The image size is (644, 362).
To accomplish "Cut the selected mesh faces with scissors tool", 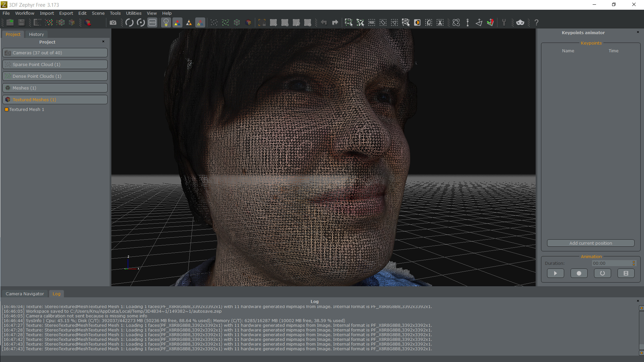I will tap(440, 22).
